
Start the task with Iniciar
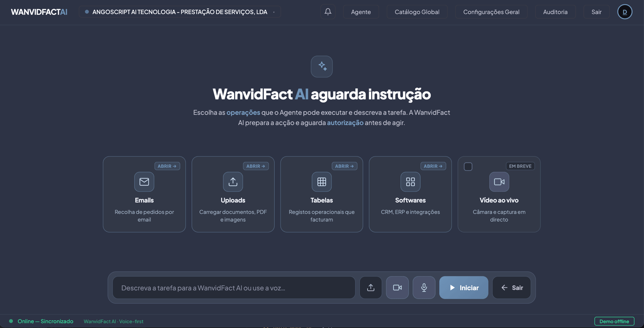point(464,287)
